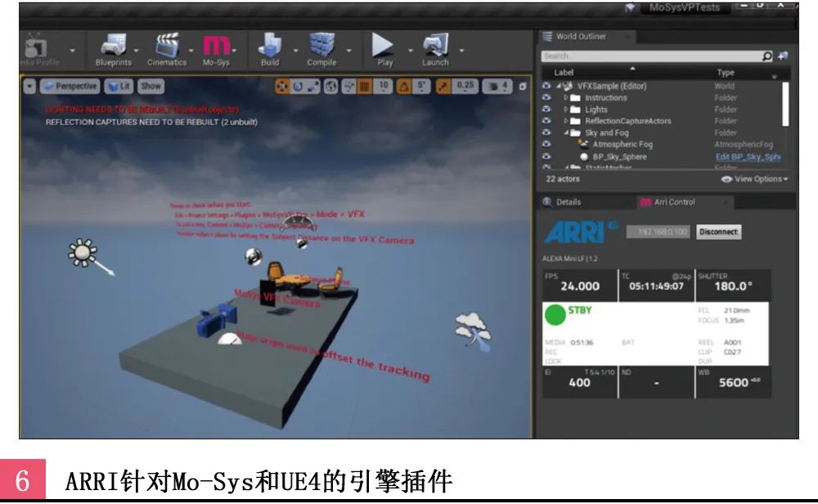Click the World Outliner search field
Viewport: 818px width, 504px height.
[x=650, y=56]
